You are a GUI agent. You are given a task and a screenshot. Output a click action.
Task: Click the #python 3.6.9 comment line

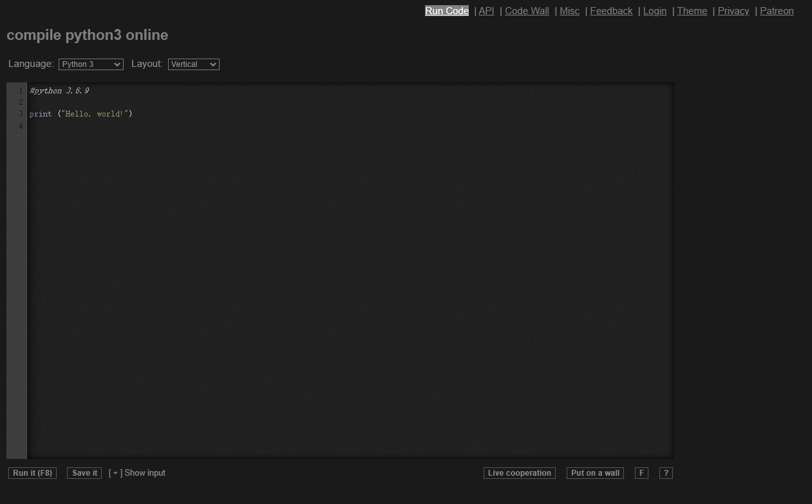coord(59,91)
